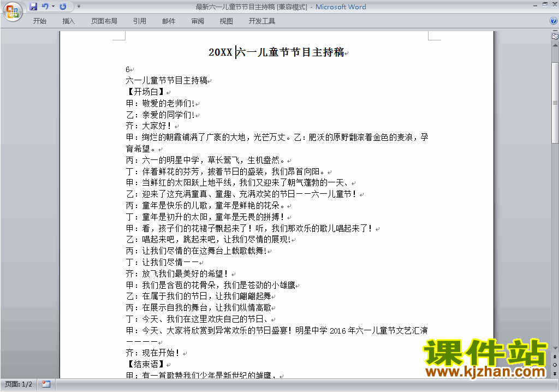This screenshot has height=392, width=559.
Task: Toggle the ruler button above the scrollbar
Action: point(555,36)
